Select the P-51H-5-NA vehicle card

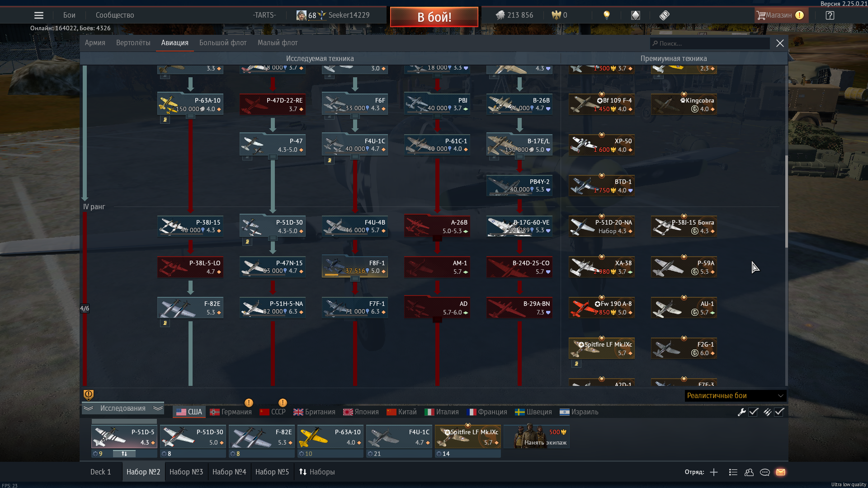click(x=273, y=307)
